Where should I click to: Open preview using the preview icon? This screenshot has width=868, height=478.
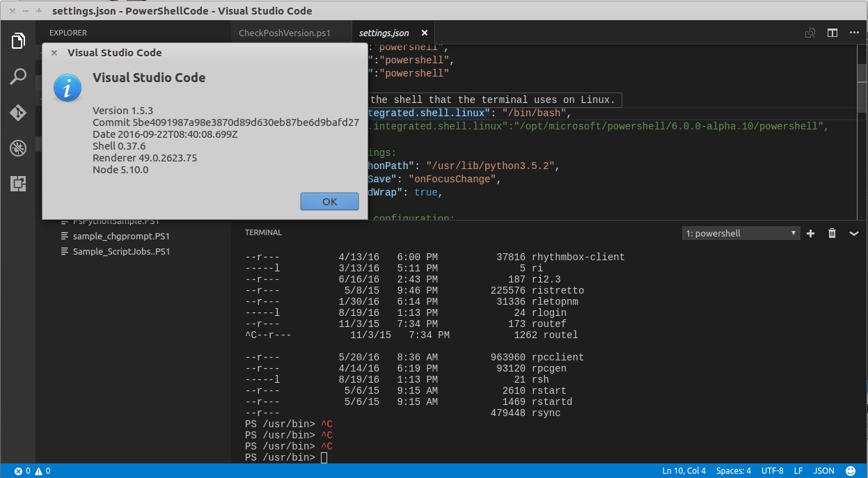pyautogui.click(x=810, y=33)
